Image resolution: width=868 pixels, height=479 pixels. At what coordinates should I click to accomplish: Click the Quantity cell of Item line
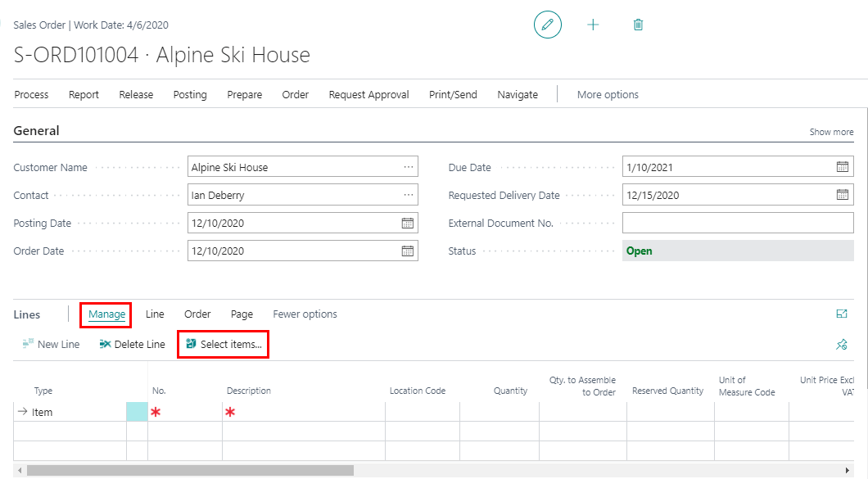point(500,412)
